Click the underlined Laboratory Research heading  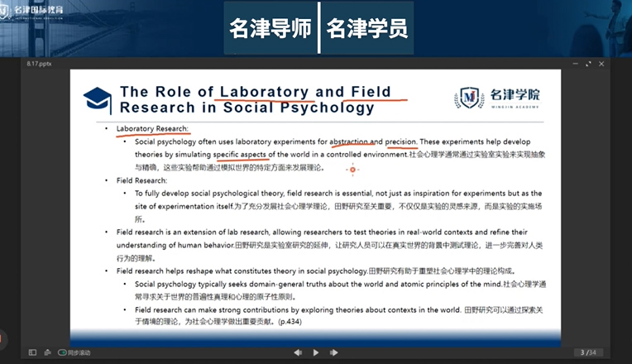coord(152,128)
